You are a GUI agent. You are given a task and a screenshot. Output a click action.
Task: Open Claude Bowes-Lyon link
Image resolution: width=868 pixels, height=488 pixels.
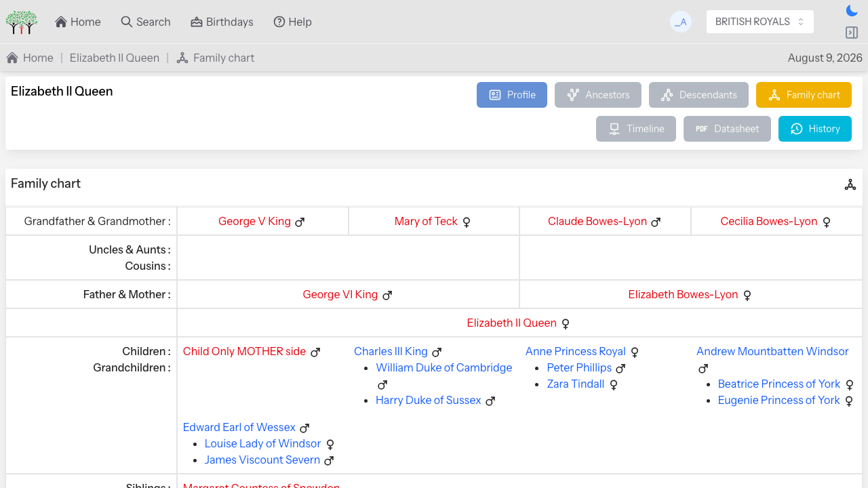coord(597,221)
